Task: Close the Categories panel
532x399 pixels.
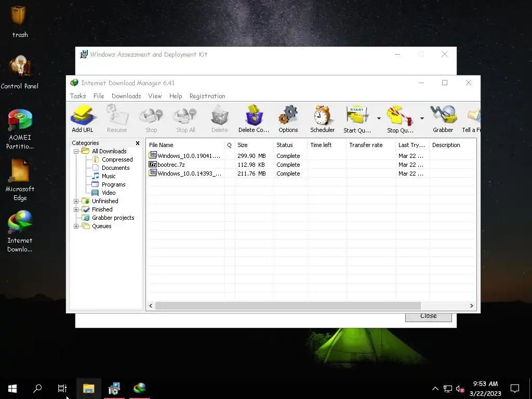Action: (x=137, y=143)
